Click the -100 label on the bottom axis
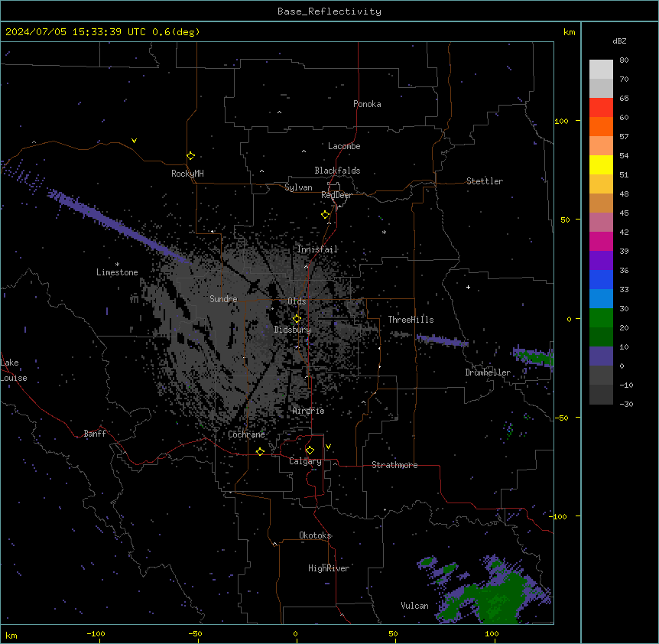The image size is (659, 644). point(96,633)
